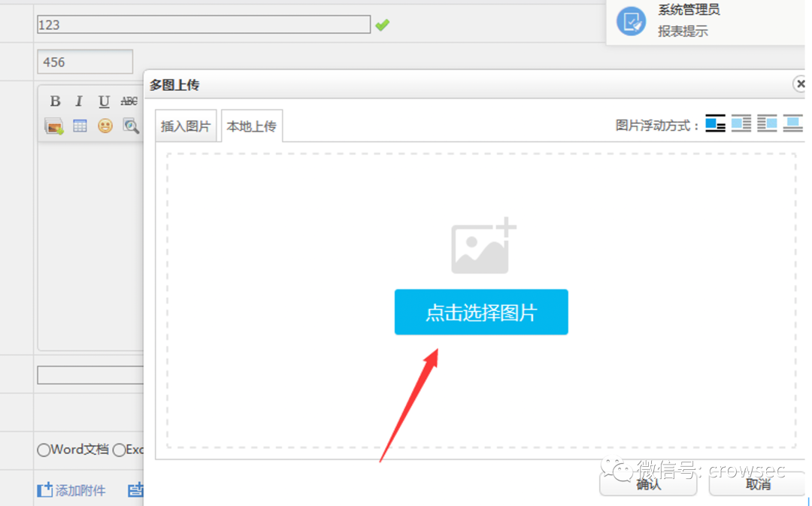Select the right float image alignment icon
Screen dimensions: 812x506
pos(767,124)
